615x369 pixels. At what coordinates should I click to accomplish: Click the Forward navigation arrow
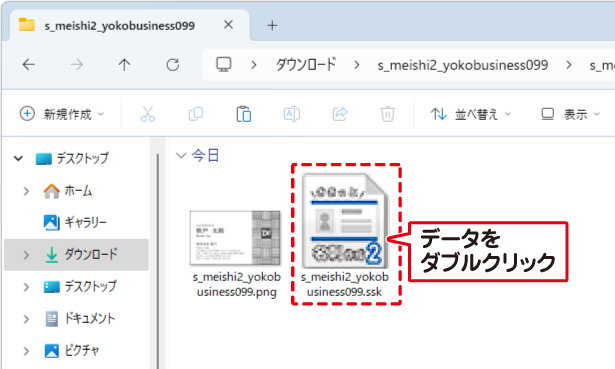76,65
